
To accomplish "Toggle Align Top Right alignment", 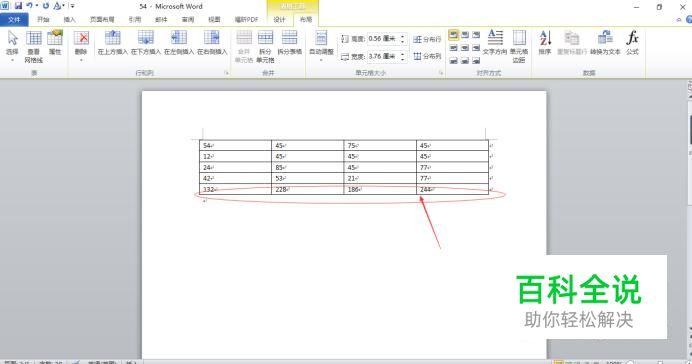I will [x=476, y=34].
